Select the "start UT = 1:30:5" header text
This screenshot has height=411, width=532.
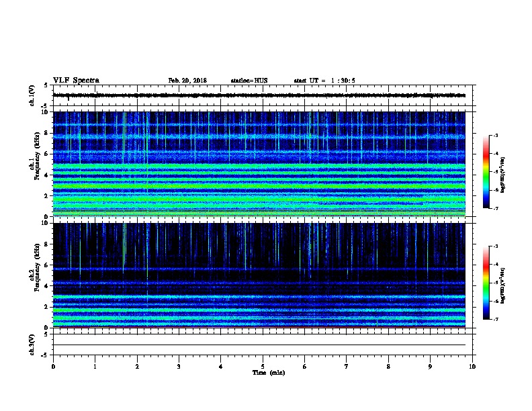point(324,81)
